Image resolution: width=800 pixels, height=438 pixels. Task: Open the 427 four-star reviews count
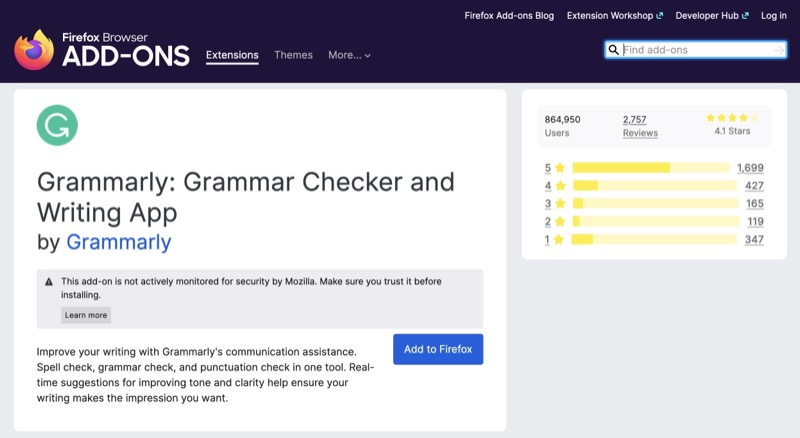755,185
